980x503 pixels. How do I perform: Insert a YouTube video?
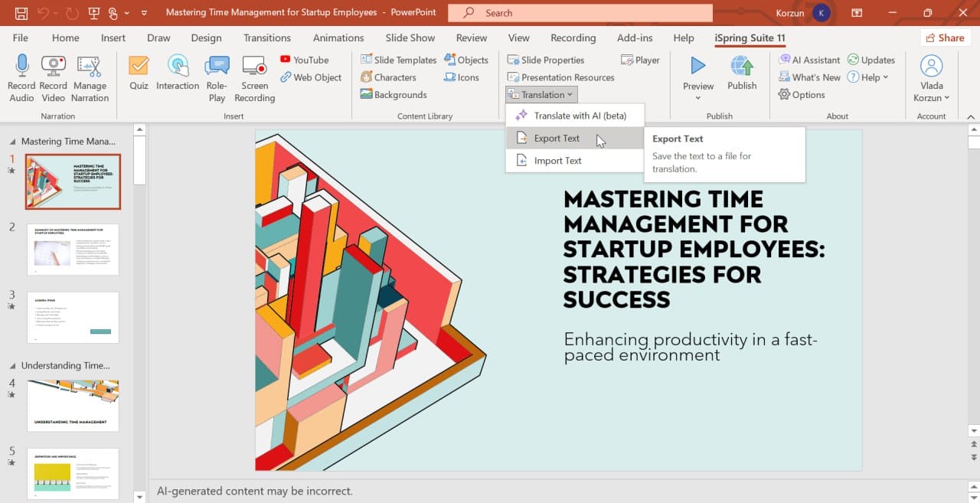(304, 60)
